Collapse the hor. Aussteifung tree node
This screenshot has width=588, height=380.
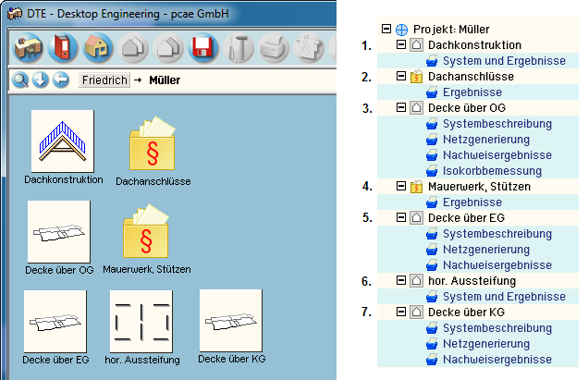[399, 281]
